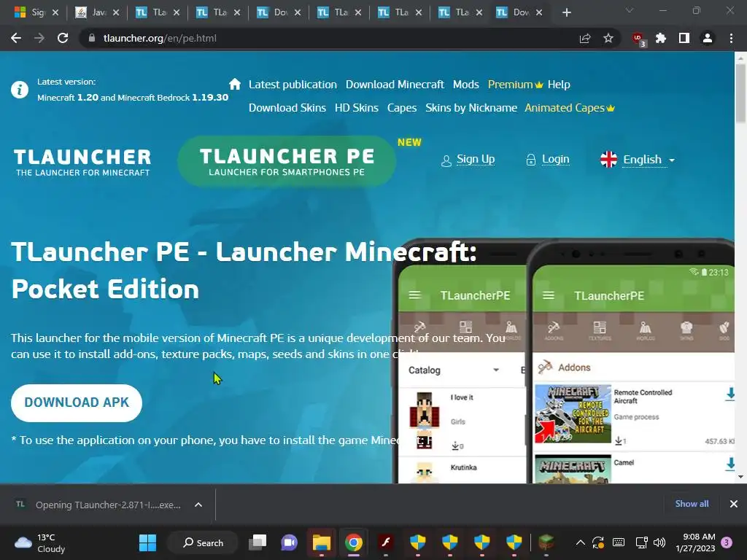Screen dimensions: 747x560
Task: Click the network icon in system tray
Action: point(641,542)
